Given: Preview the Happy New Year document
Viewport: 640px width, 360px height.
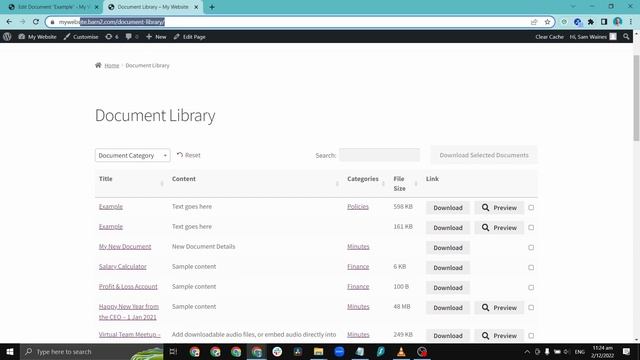Looking at the screenshot, I should [x=499, y=308].
